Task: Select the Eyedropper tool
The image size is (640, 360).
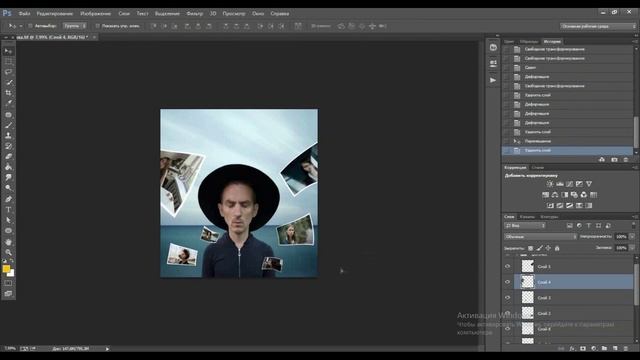Action: [8, 104]
